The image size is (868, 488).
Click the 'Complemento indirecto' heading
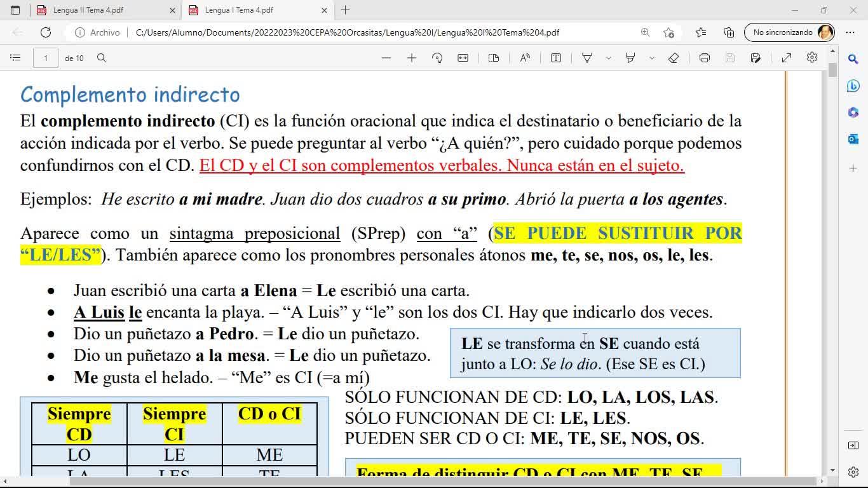click(130, 95)
